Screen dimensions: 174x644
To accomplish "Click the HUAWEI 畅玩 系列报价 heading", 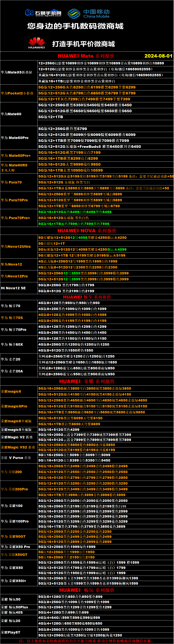I will pyautogui.click(x=87, y=590).
